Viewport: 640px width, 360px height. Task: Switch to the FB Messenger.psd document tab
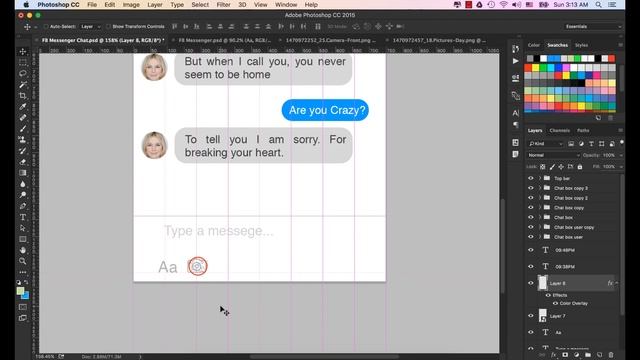pos(225,40)
